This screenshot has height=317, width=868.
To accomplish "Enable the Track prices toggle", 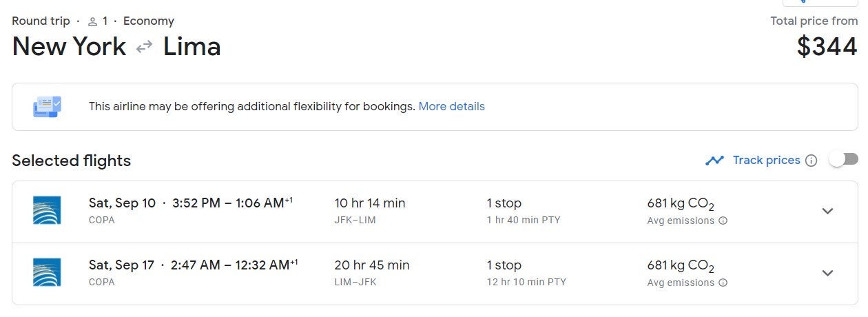I will pyautogui.click(x=843, y=160).
